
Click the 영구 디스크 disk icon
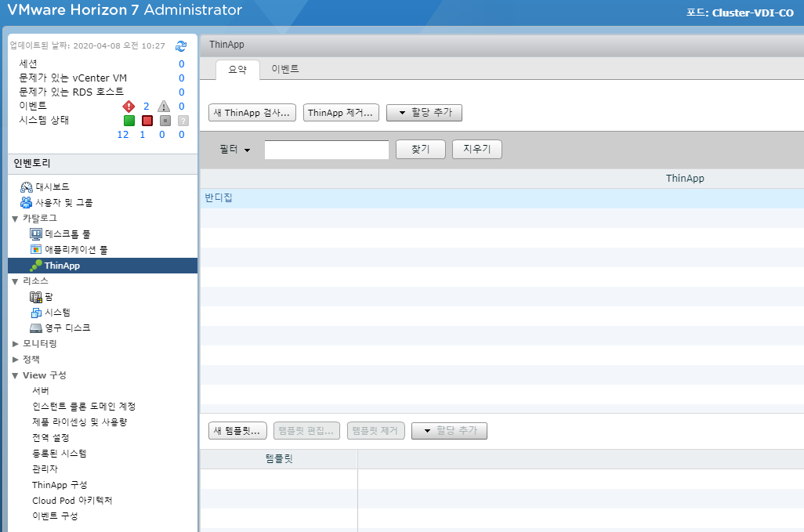[x=36, y=328]
